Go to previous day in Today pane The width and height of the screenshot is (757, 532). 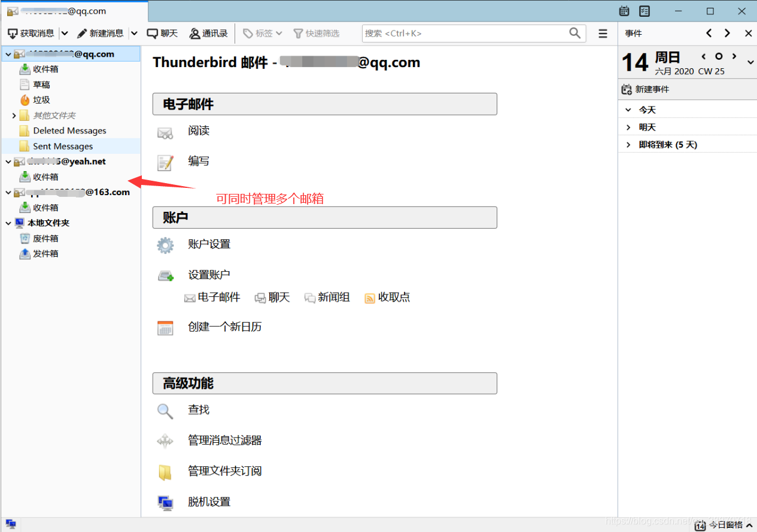pyautogui.click(x=704, y=56)
